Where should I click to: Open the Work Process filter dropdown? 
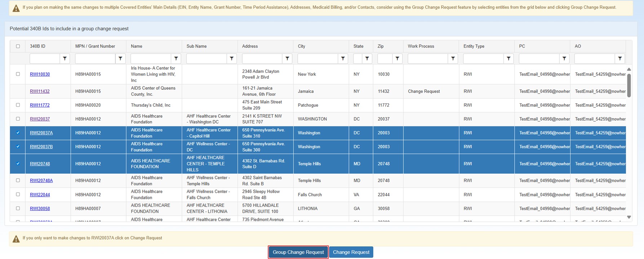point(453,58)
